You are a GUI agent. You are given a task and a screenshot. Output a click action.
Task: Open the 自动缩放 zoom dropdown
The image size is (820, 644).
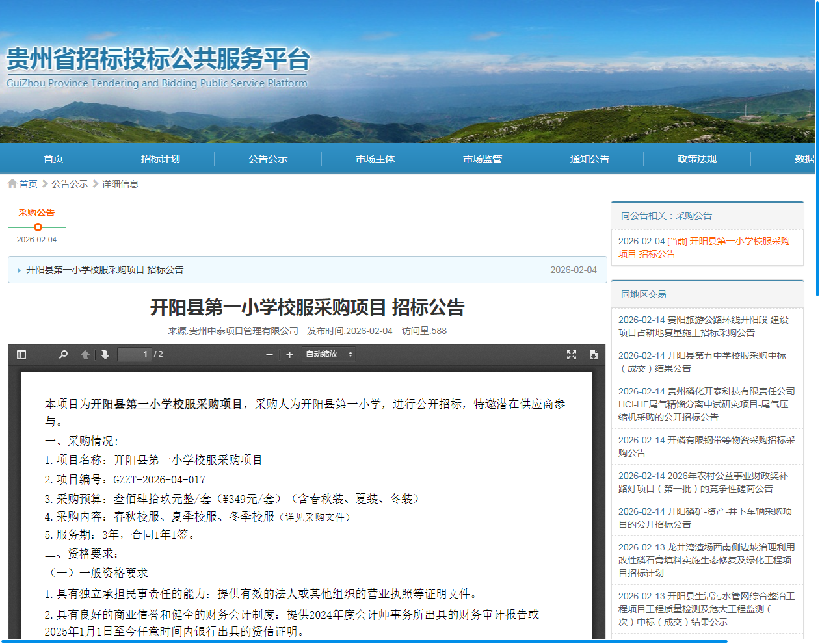[328, 355]
